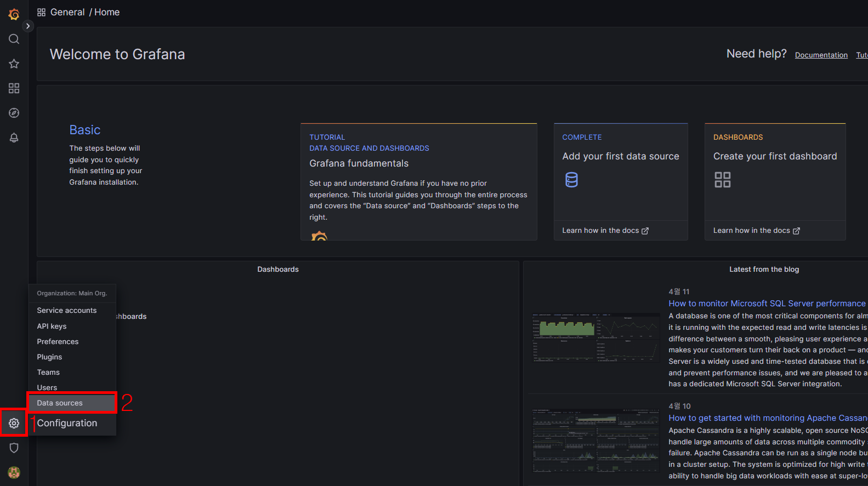Click the grid icon on dashboard card
The image size is (868, 486).
[x=723, y=180]
